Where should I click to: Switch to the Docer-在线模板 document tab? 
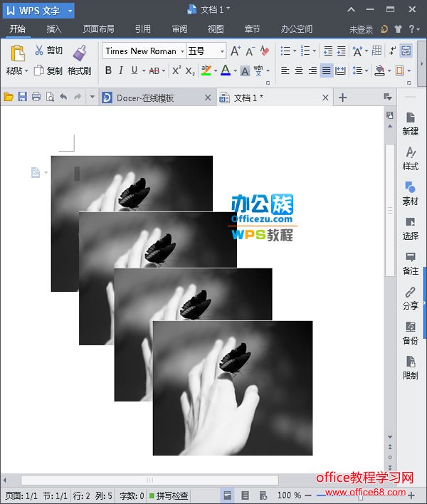146,98
